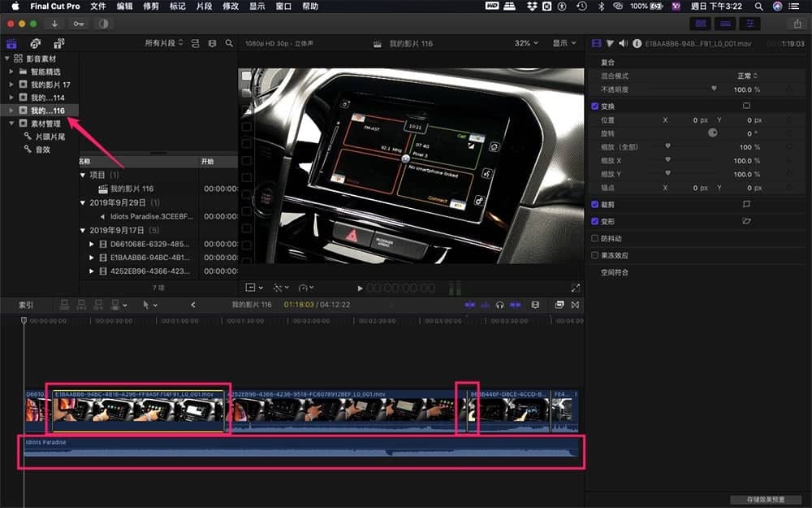Toggle the browser pane layout button
Screen dimensions: 812x508
pos(701,24)
